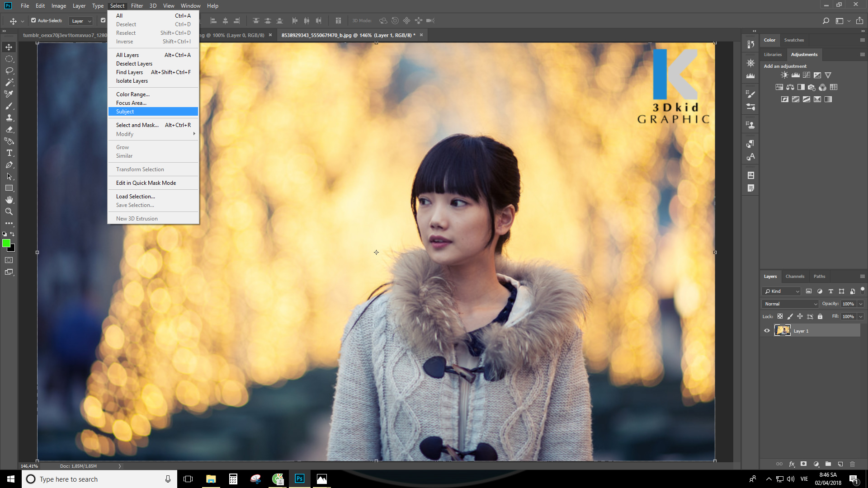The height and width of the screenshot is (488, 868).
Task: Select the Magic Wand tool
Action: click(x=9, y=83)
